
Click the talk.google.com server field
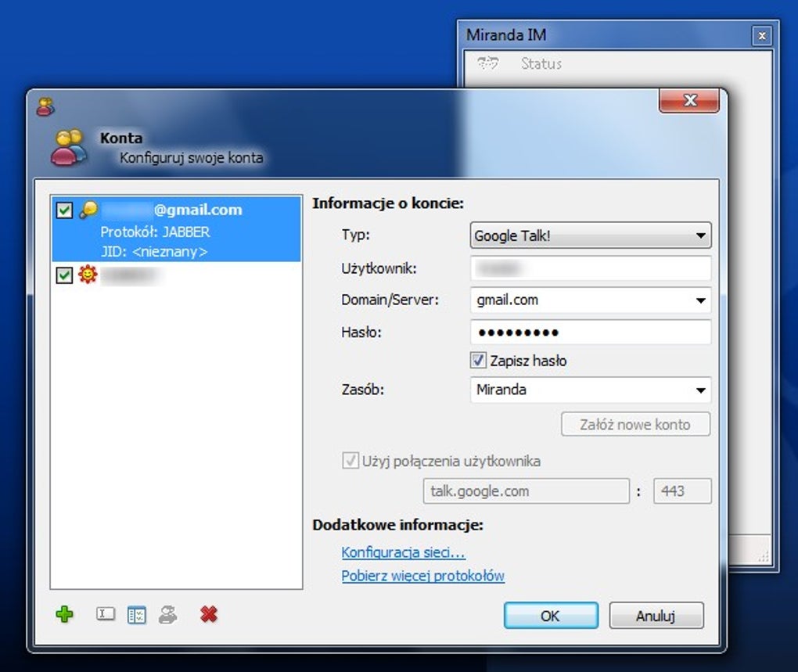(527, 491)
